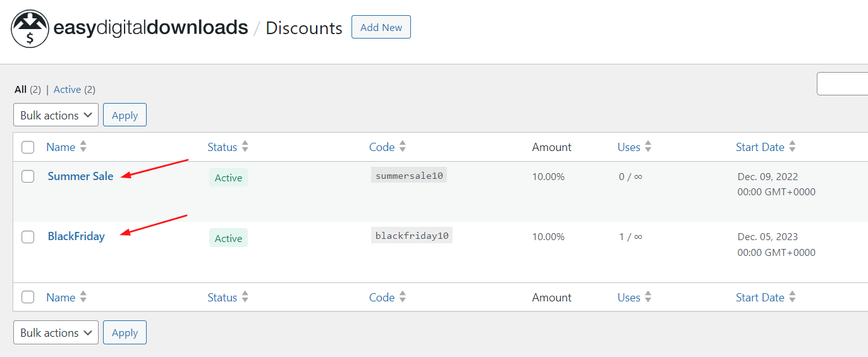Open the bottom Bulk actions dropdown
This screenshot has height=357, width=868.
pos(56,332)
